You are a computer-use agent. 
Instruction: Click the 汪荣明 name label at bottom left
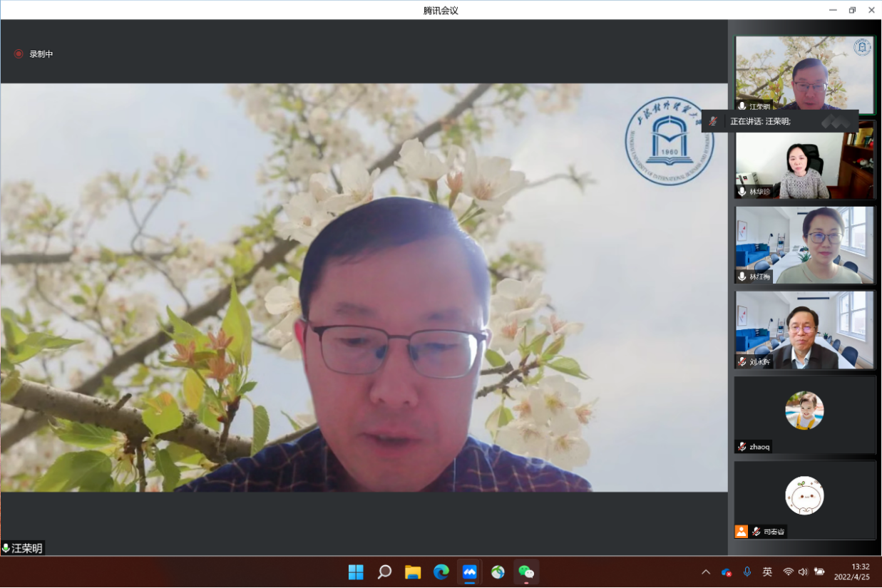(x=23, y=548)
